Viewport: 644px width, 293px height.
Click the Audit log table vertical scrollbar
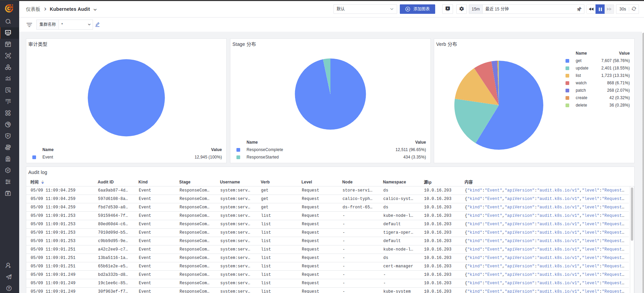[632, 214]
